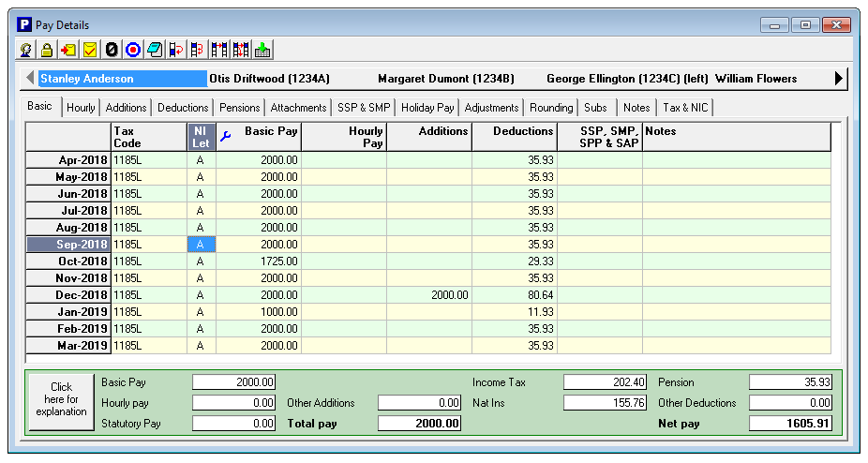Select employee Otis Driftwood (1234A)

tap(270, 79)
